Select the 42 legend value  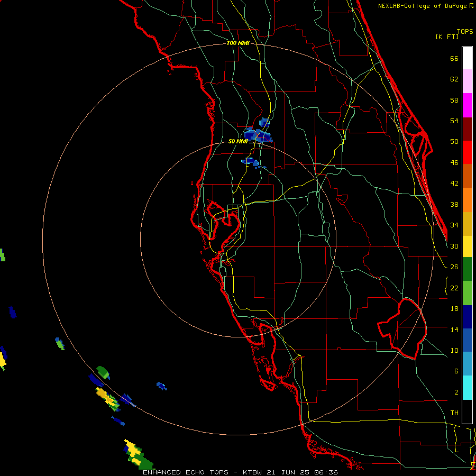click(454, 184)
